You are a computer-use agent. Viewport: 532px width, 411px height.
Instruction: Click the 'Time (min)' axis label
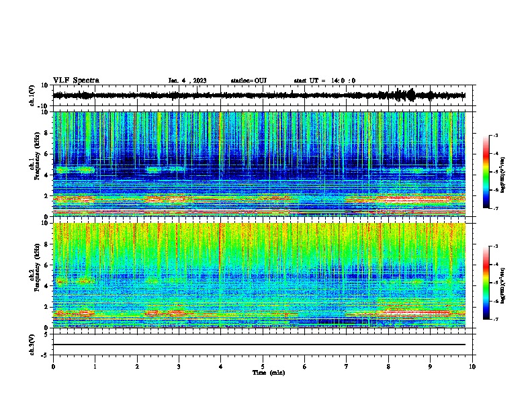click(x=269, y=373)
